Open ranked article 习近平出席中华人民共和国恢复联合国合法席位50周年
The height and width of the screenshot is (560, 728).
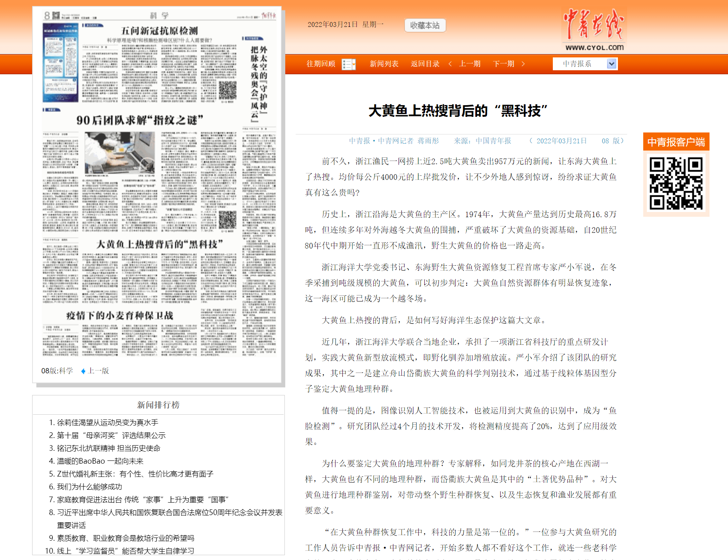170,519
